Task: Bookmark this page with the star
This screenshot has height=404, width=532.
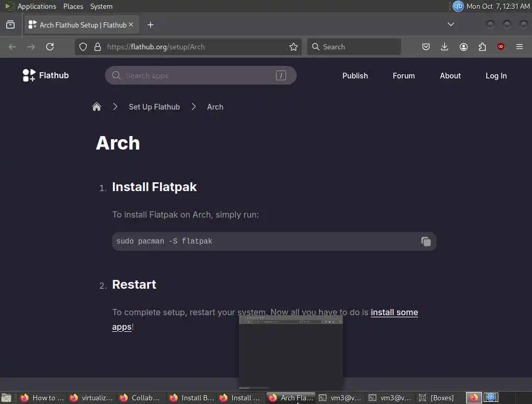Action: [x=294, y=47]
